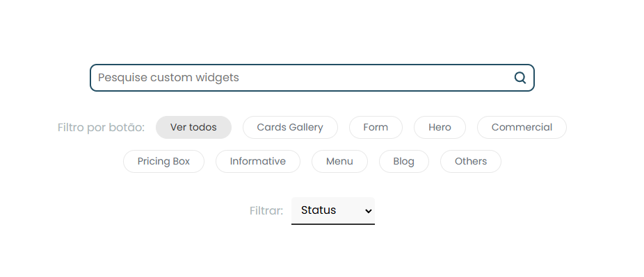Toggle the Form category filter
This screenshot has width=644, height=277.
376,128
